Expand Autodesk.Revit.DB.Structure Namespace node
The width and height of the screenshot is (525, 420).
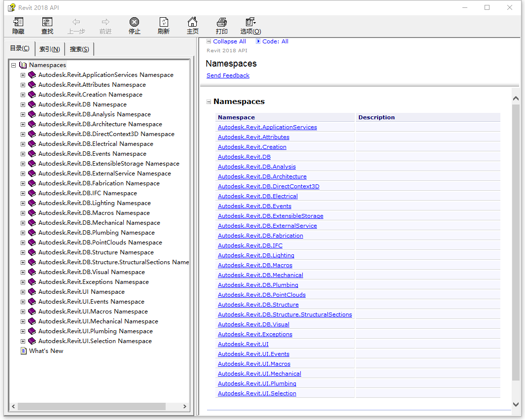(23, 252)
